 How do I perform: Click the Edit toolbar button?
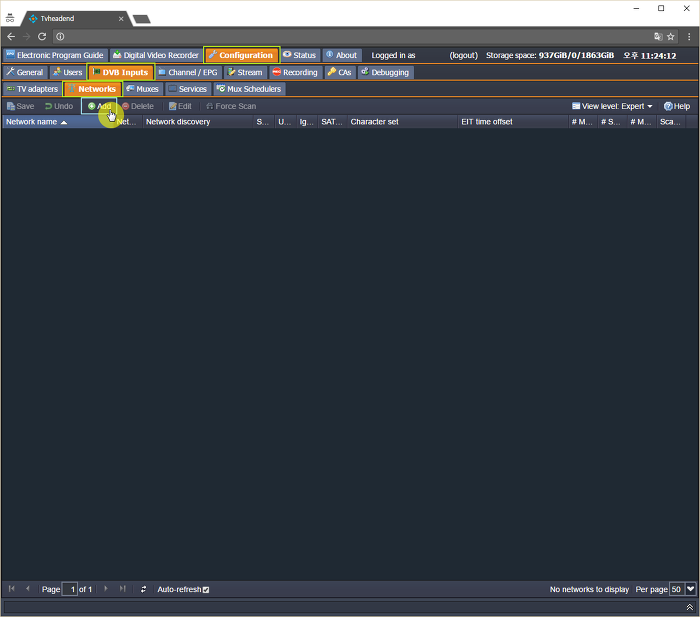point(180,106)
